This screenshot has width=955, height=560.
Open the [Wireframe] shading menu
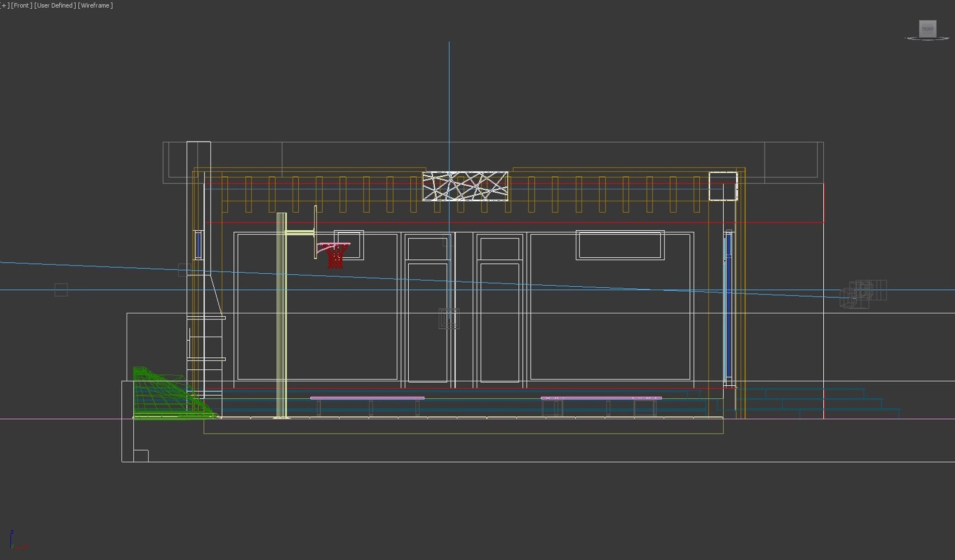tap(95, 5)
